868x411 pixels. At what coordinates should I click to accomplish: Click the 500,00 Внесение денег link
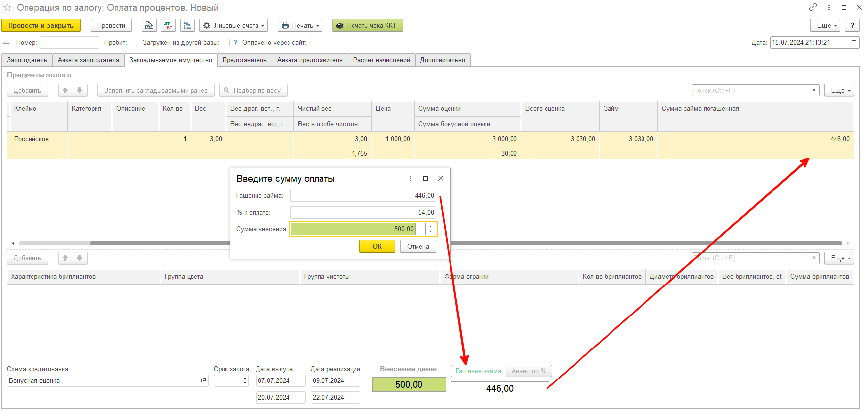(409, 384)
